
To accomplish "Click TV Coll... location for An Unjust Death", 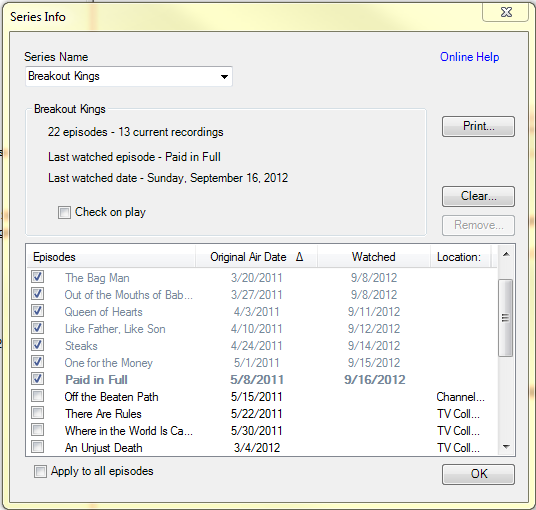I will click(458, 448).
